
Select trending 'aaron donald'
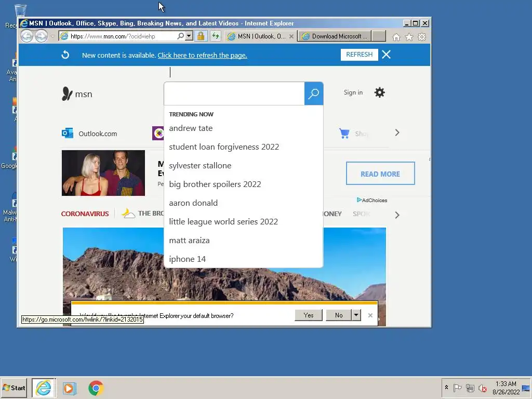(193, 203)
